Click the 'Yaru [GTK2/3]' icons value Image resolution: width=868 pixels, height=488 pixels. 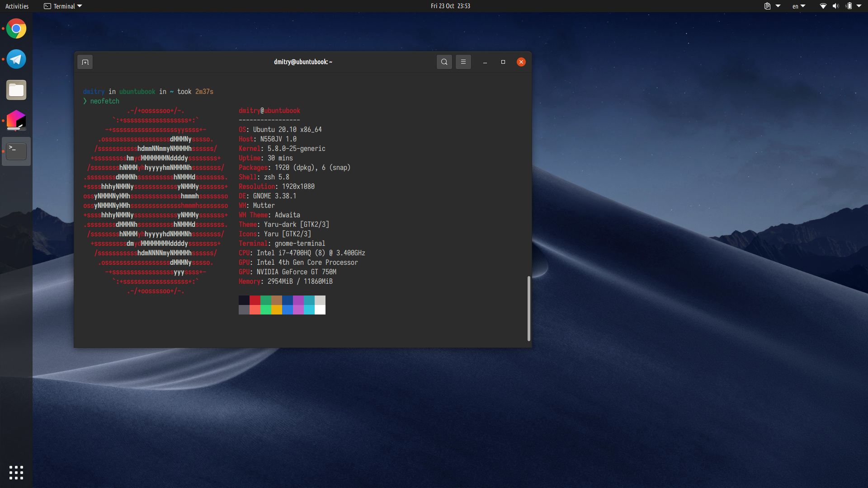288,234
